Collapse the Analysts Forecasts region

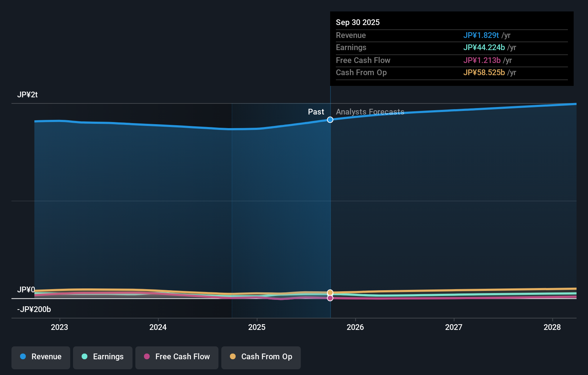370,112
